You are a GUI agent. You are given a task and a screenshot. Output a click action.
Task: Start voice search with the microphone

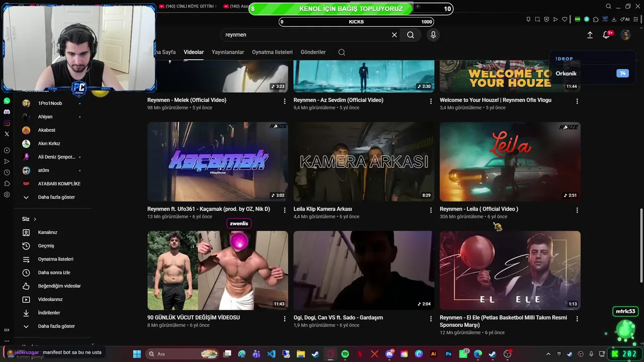coord(433,35)
